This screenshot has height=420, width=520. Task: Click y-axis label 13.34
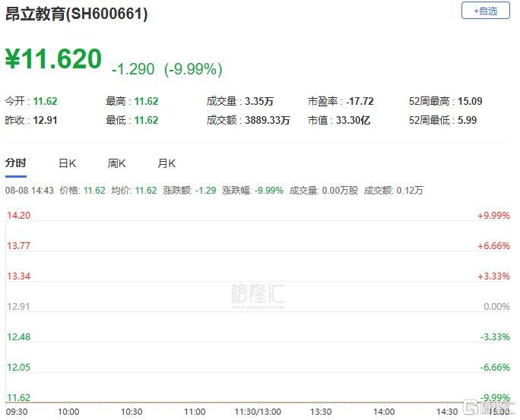[18, 276]
